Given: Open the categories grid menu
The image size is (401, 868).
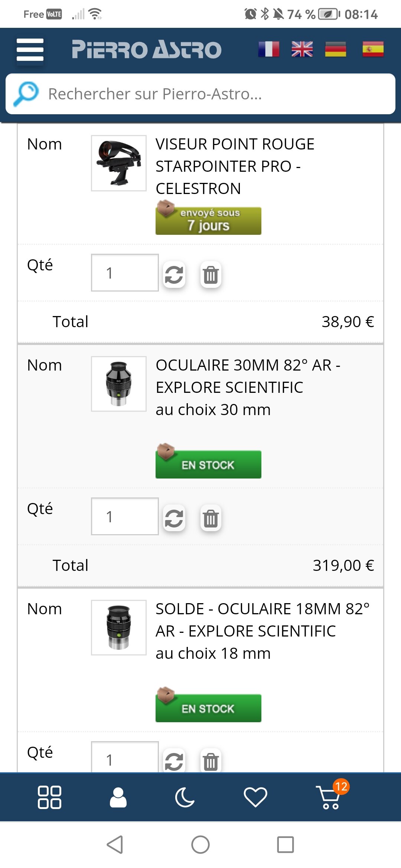Looking at the screenshot, I should point(49,797).
